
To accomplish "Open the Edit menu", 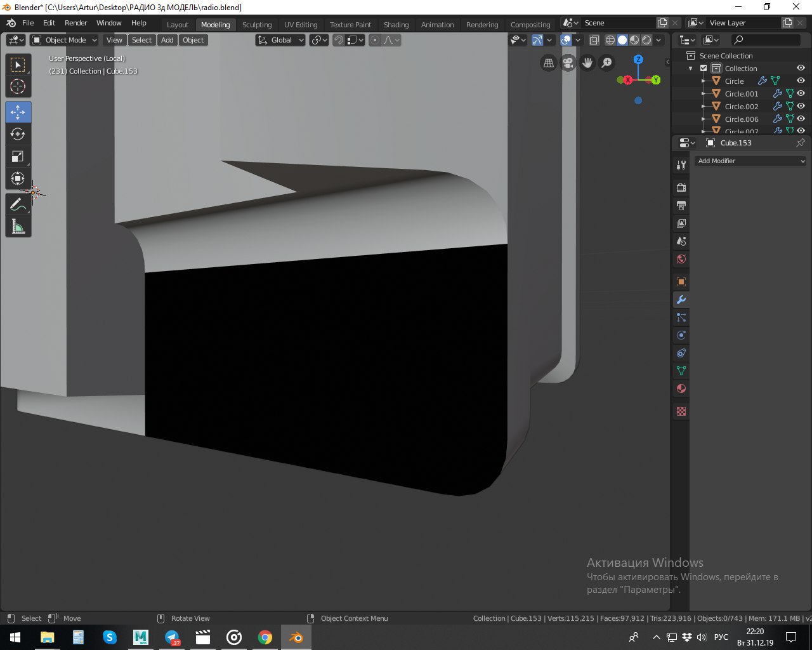I will 49,23.
